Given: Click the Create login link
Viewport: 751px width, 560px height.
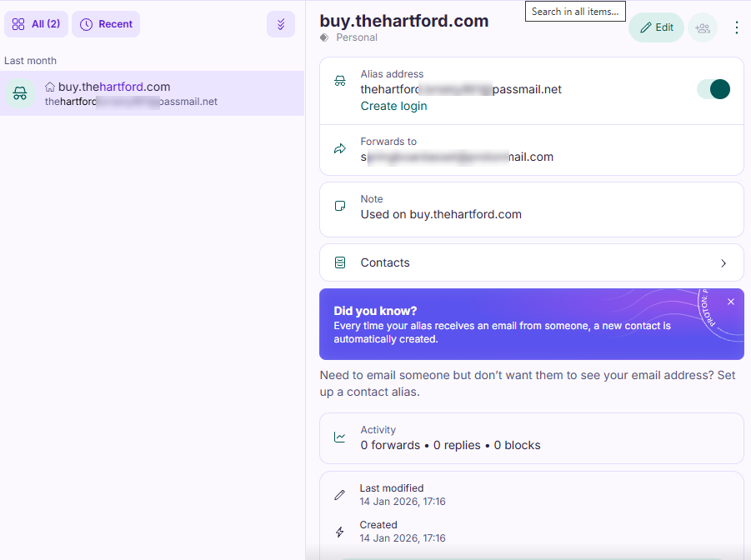Looking at the screenshot, I should pyautogui.click(x=393, y=106).
